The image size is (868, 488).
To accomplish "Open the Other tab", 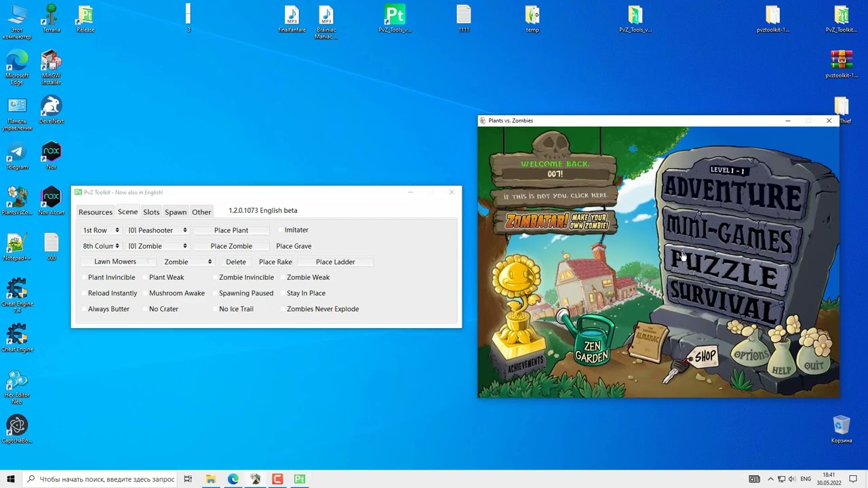I will 201,212.
